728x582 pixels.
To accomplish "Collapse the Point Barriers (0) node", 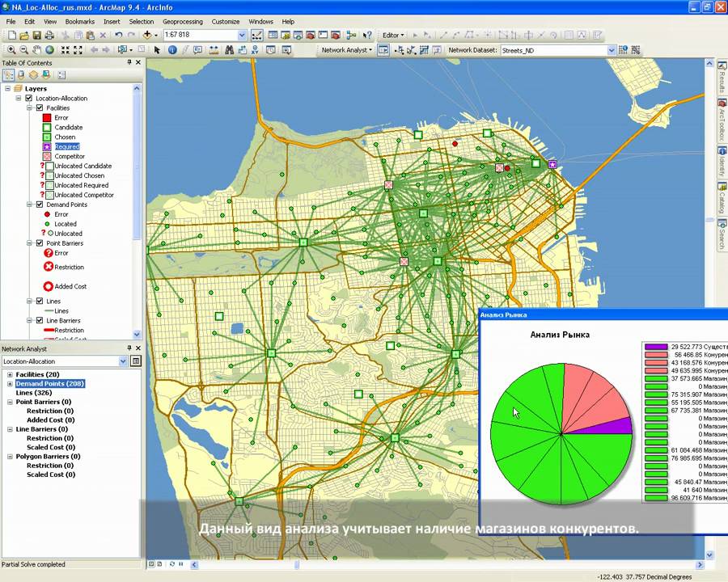I will (10, 402).
